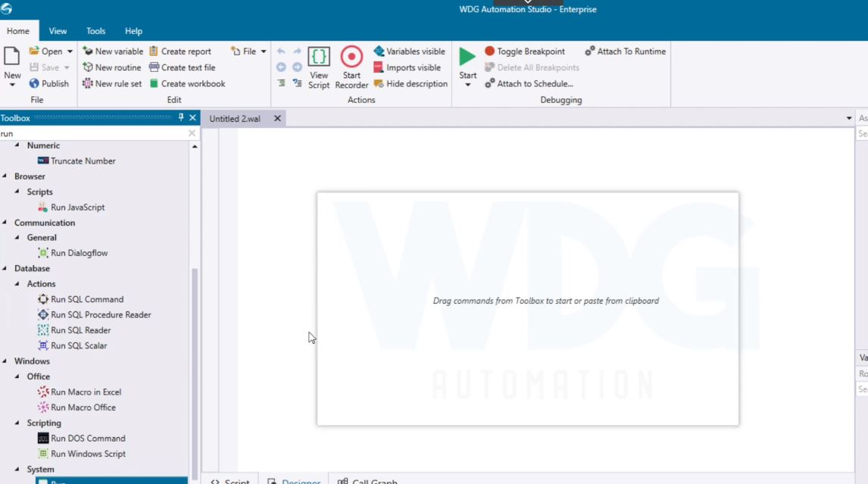Select Run SQL Procedure Reader
The width and height of the screenshot is (868, 484).
point(94,314)
